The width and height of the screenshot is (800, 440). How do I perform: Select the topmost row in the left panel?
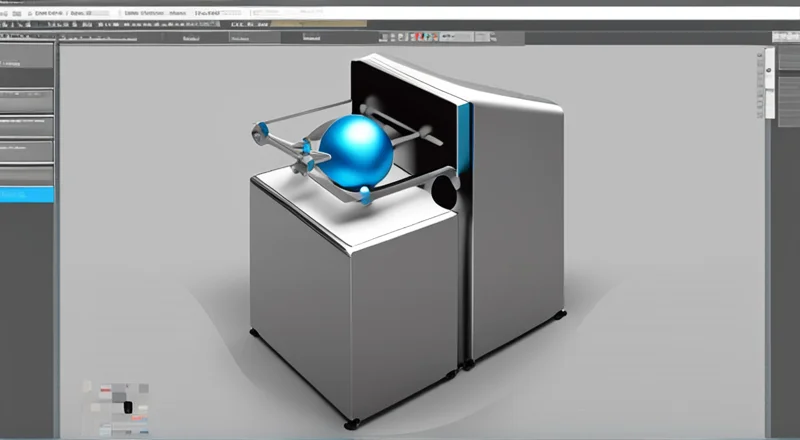(27, 54)
